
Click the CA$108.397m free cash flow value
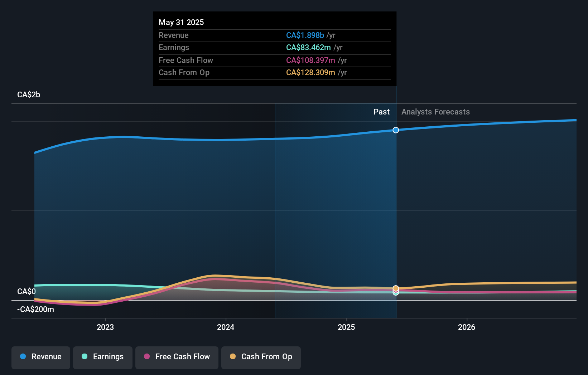(x=310, y=60)
